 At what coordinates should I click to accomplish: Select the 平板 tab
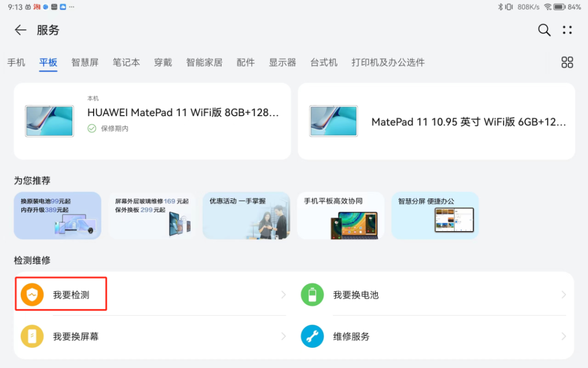click(x=48, y=62)
